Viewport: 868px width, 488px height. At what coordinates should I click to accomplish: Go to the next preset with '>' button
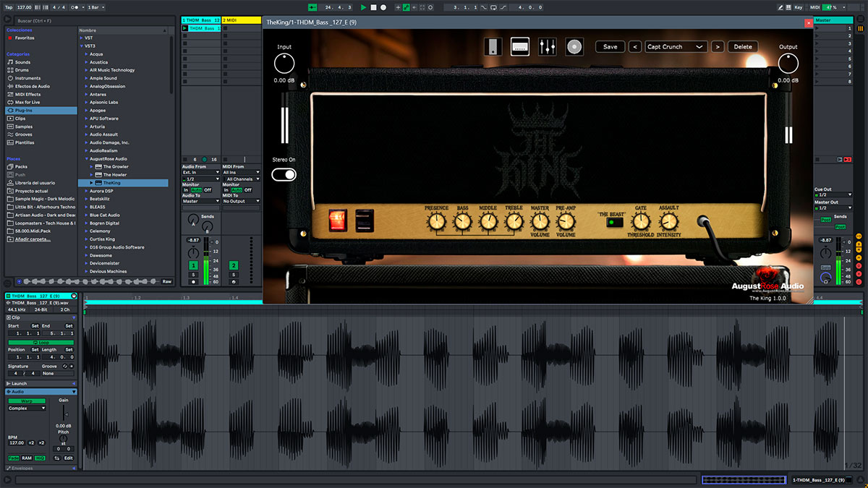[x=718, y=46]
